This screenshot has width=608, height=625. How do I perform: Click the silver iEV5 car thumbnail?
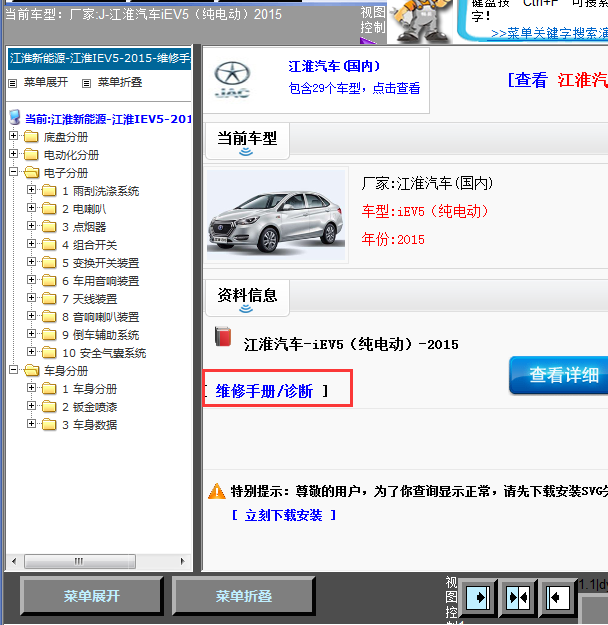(276, 215)
